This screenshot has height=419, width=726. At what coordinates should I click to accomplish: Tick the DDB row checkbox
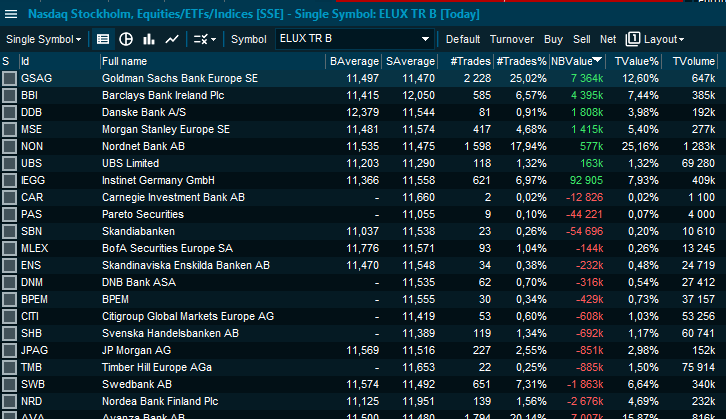9,113
